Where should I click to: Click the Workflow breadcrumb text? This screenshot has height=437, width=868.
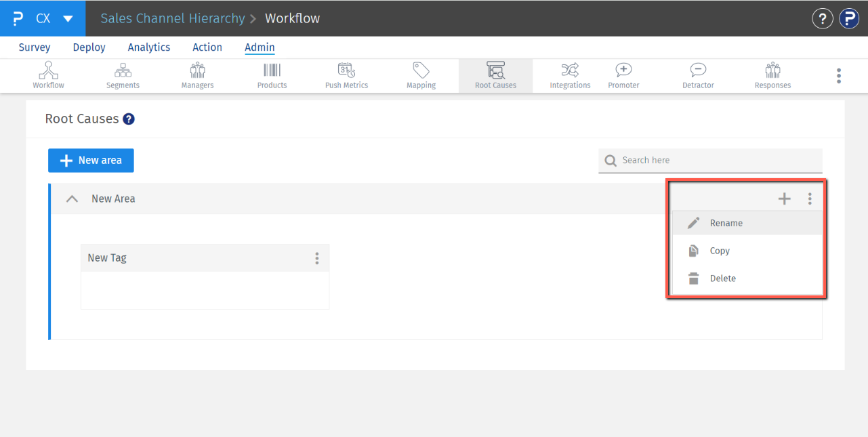coord(292,18)
